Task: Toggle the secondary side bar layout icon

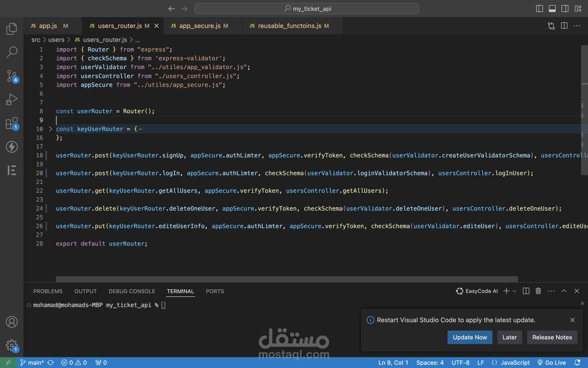Action: tap(565, 9)
